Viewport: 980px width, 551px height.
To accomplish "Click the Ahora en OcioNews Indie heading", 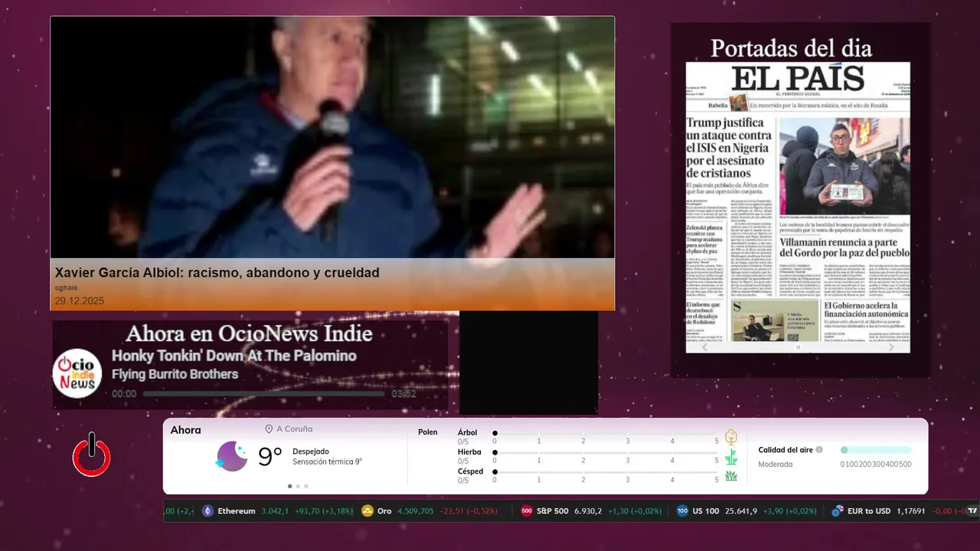I will click(x=250, y=334).
